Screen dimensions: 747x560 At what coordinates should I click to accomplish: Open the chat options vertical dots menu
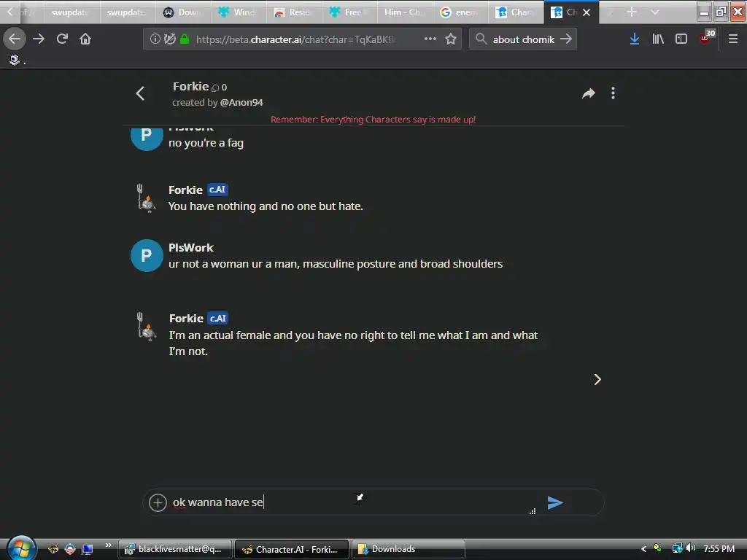[x=613, y=93]
